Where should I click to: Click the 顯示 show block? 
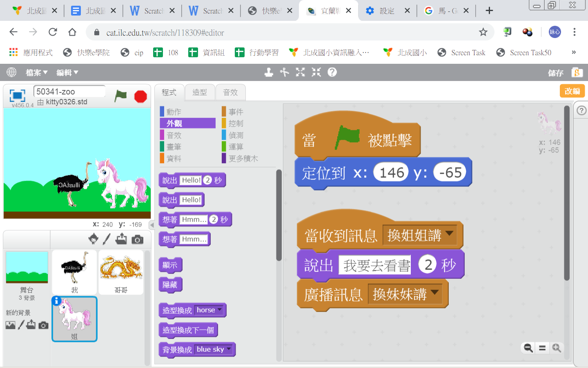click(x=170, y=265)
